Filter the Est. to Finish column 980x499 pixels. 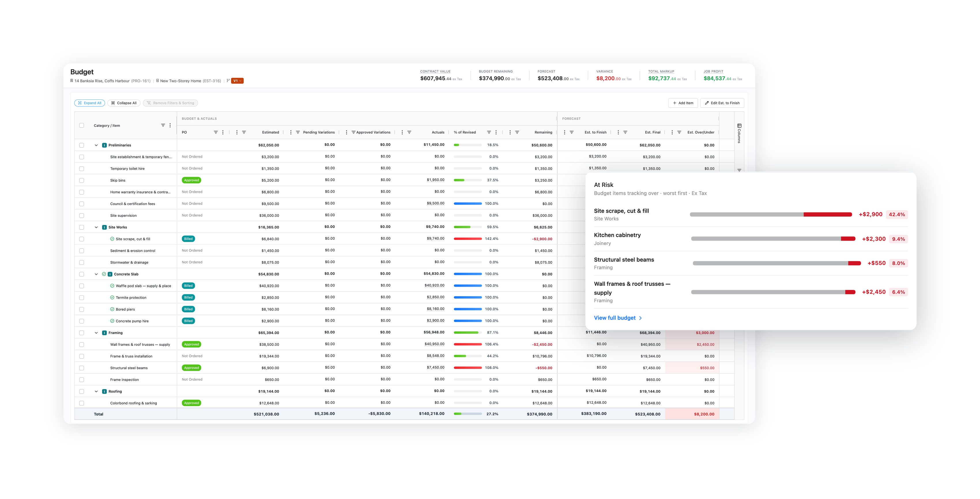pyautogui.click(x=571, y=132)
